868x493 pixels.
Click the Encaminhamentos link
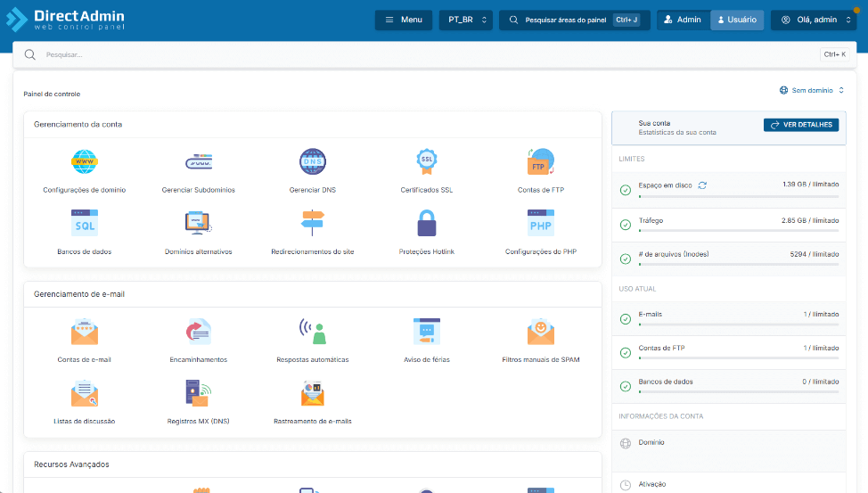199,359
